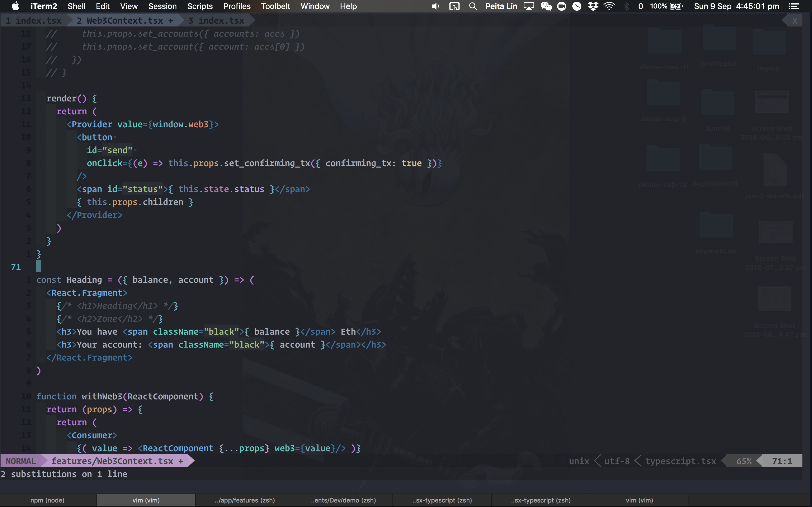Open the Profiles menu
This screenshot has width=812, height=507.
[237, 6]
